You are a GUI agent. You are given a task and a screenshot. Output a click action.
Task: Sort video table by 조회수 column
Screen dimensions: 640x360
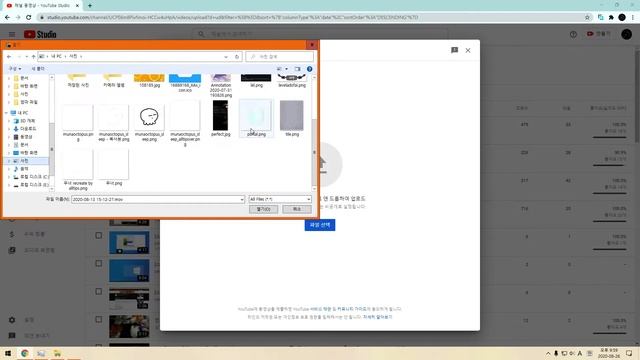[522, 108]
